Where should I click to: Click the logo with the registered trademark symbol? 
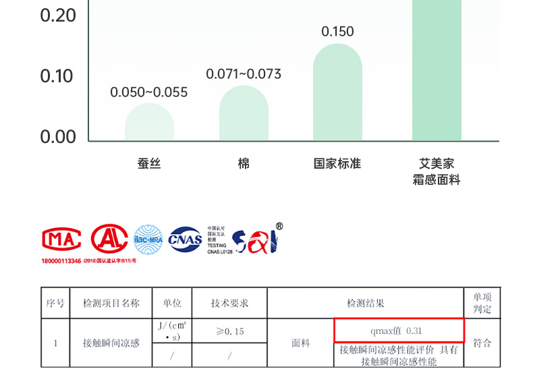(x=257, y=240)
